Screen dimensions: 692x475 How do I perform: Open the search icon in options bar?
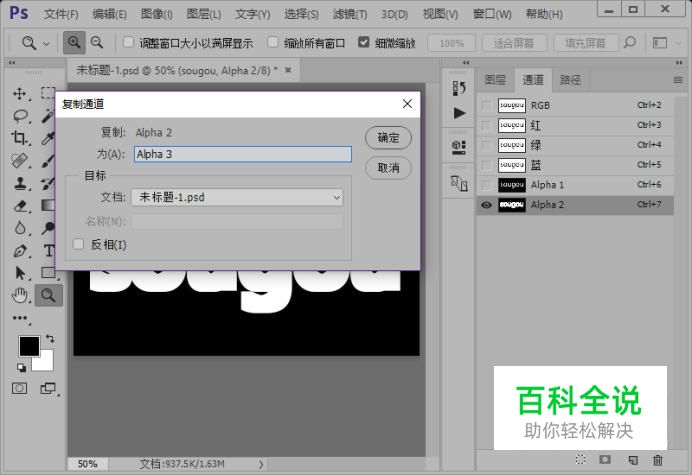[630, 43]
